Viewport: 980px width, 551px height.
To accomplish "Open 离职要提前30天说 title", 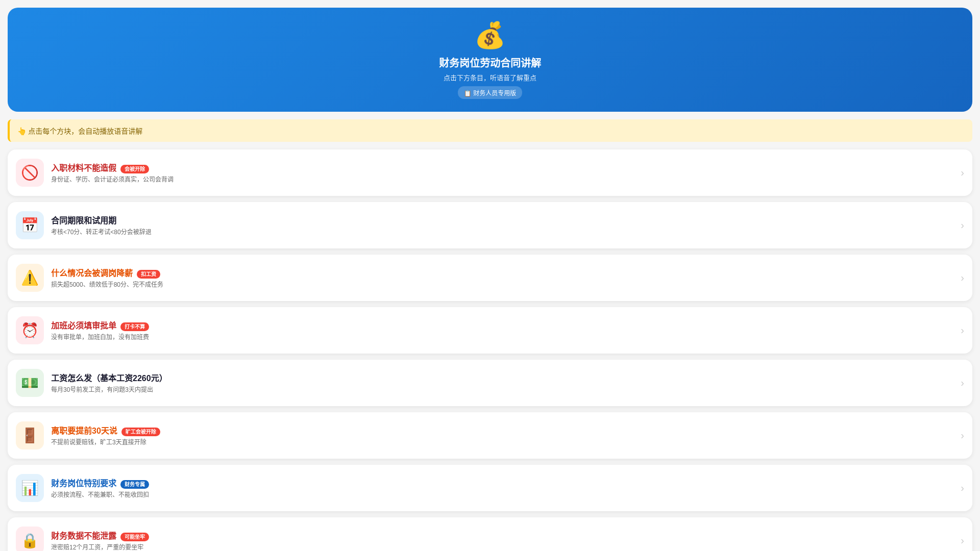I will (x=84, y=431).
